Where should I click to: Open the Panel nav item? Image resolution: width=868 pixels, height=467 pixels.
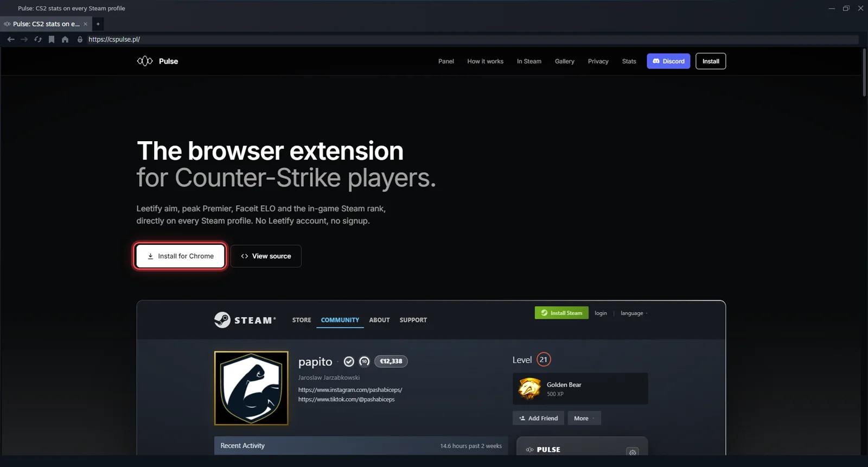point(446,61)
